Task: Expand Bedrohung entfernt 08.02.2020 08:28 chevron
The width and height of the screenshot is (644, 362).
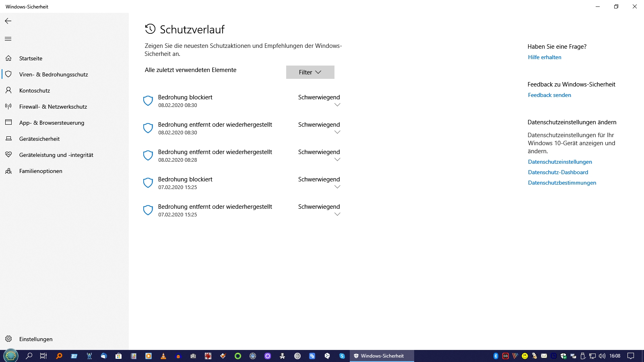Action: click(337, 160)
